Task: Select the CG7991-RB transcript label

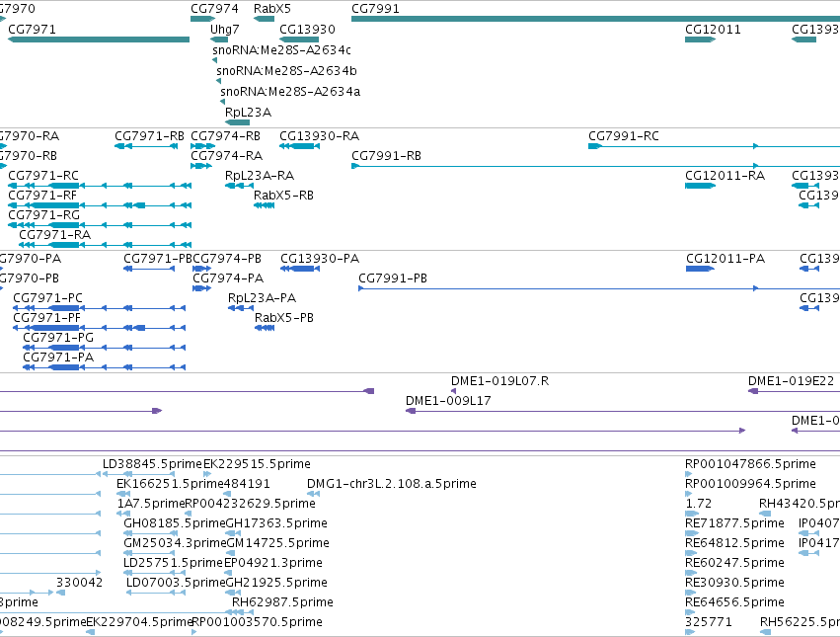Action: 386,155
